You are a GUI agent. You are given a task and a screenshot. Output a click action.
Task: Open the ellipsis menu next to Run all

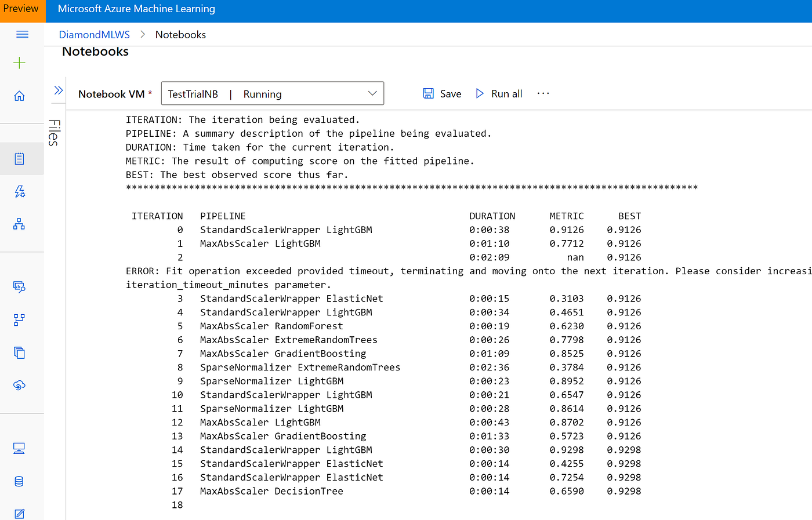543,93
